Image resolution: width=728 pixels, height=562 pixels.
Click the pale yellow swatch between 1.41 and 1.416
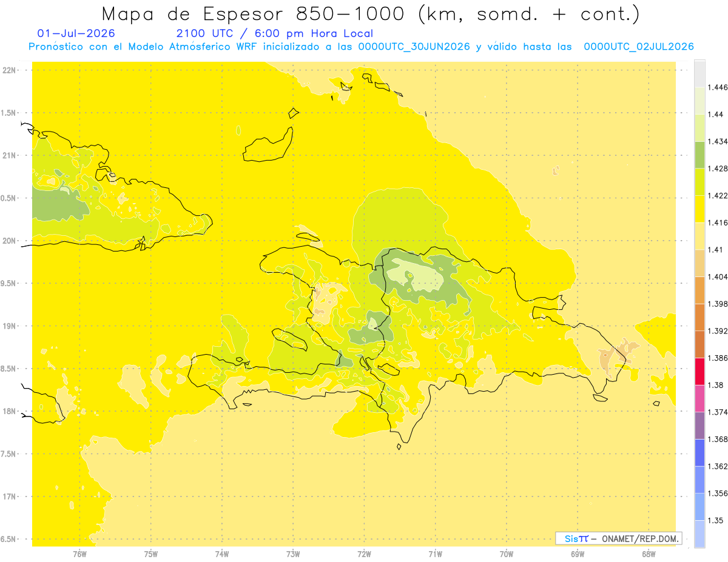click(x=699, y=236)
